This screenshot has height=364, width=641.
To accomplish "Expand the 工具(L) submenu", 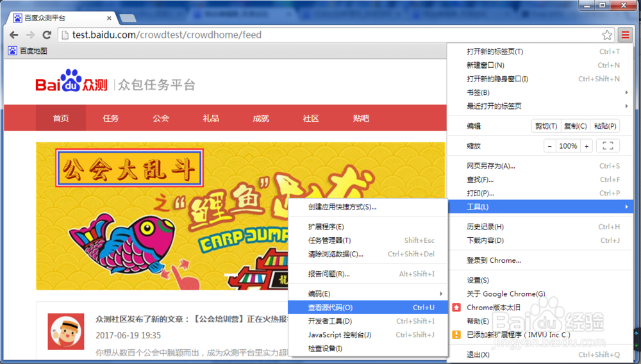I will click(x=540, y=207).
